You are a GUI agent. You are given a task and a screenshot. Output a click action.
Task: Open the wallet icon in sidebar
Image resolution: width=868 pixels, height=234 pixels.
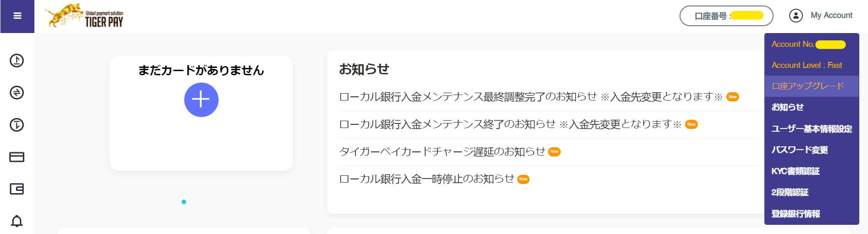[17, 189]
